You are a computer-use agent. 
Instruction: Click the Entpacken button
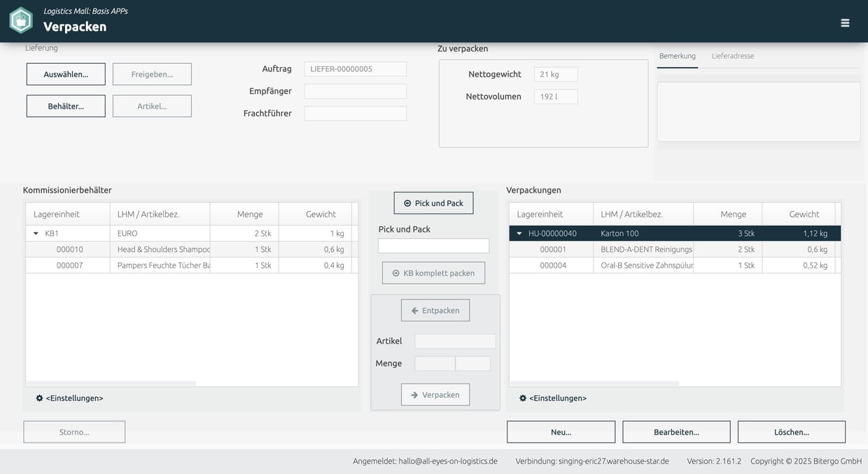(435, 310)
